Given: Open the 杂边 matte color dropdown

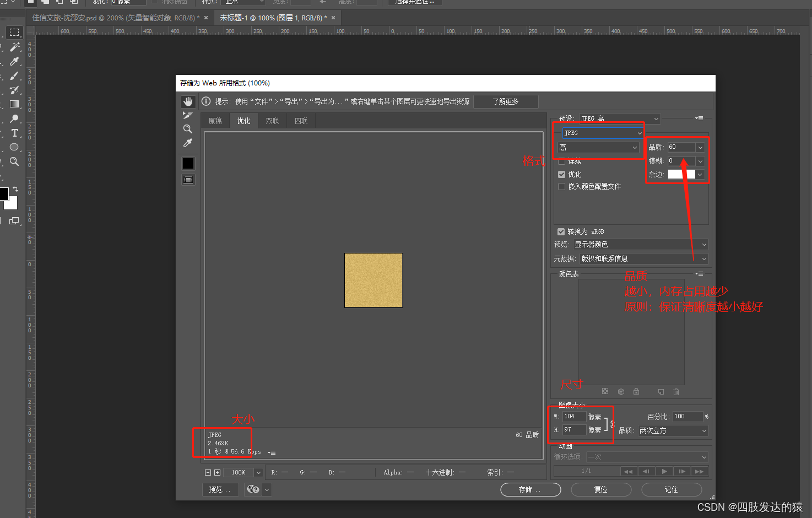Looking at the screenshot, I should pos(700,174).
